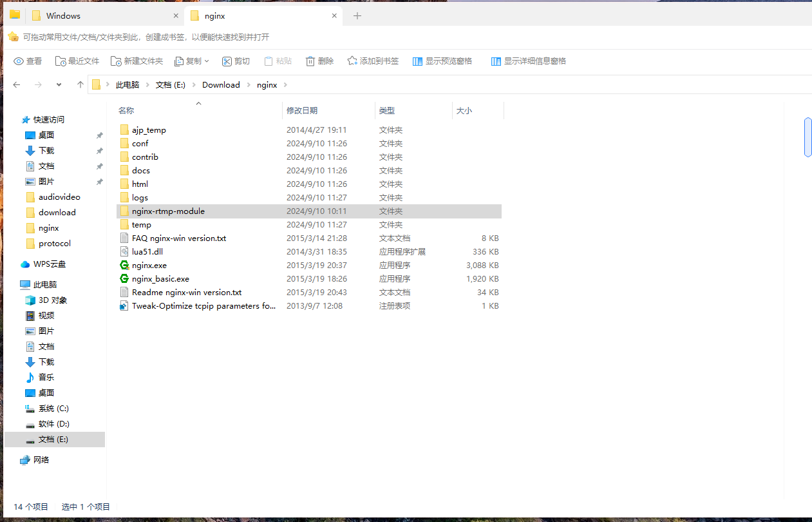812x522 pixels.
Task: Select the logs folder
Action: pos(309,197)
